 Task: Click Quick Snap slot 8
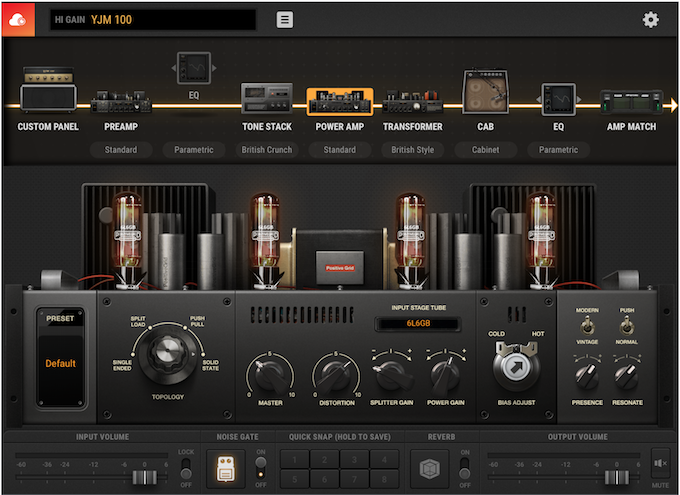point(384,479)
